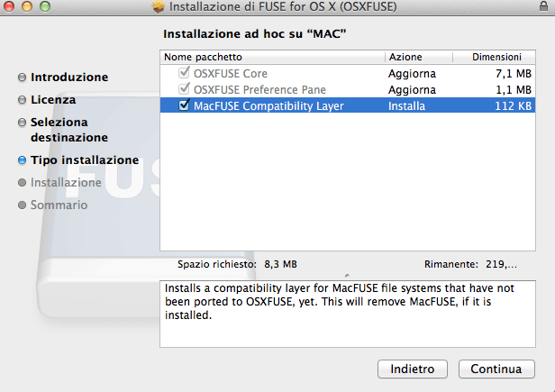This screenshot has width=555, height=392.
Task: Click the installer package icon in title bar
Action: (159, 6)
